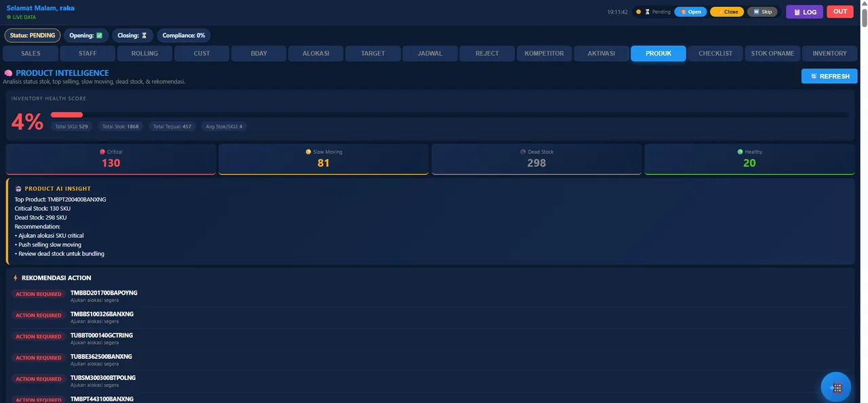Viewport: 868px width, 403px height.
Task: Click the grey Skip button
Action: (x=762, y=12)
